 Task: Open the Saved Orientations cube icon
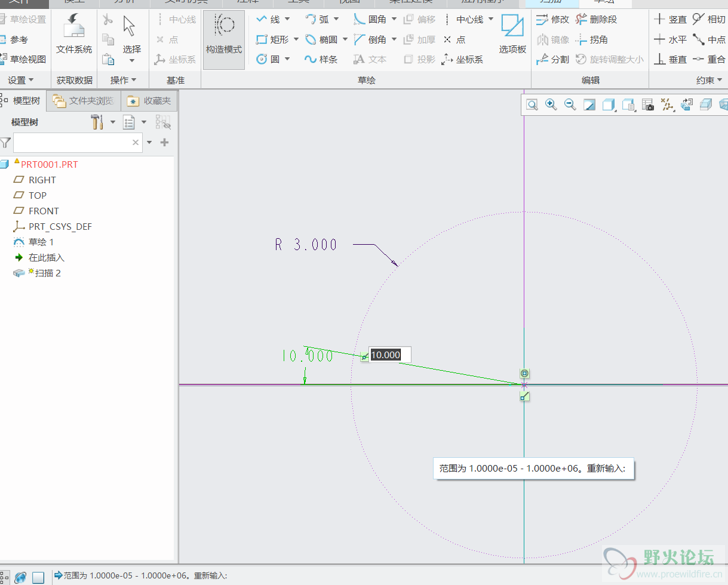coord(628,105)
